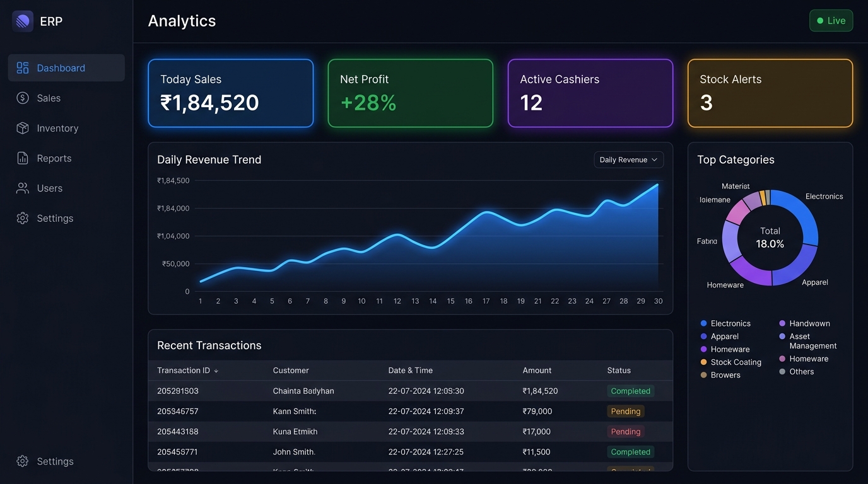Open Users in the sidebar
The image size is (868, 484).
click(66, 188)
